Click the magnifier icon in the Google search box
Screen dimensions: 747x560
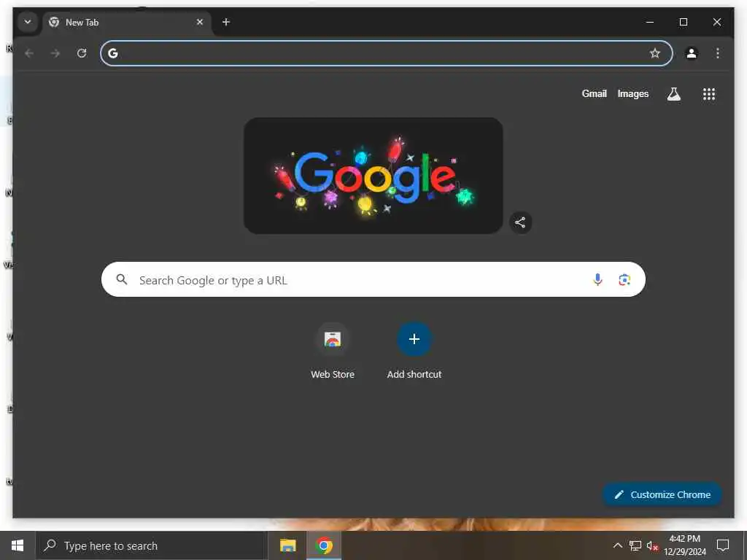pyautogui.click(x=122, y=279)
